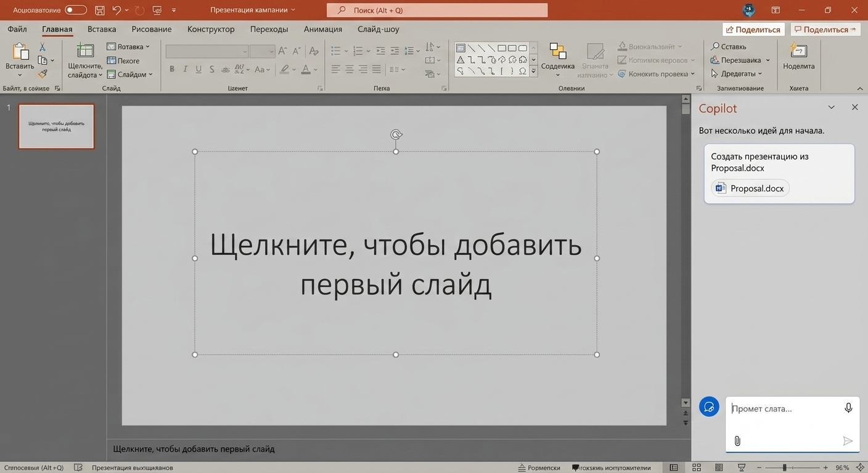Screen dimensions: 868x473
Task: Click the numbered list icon
Action: (358, 51)
